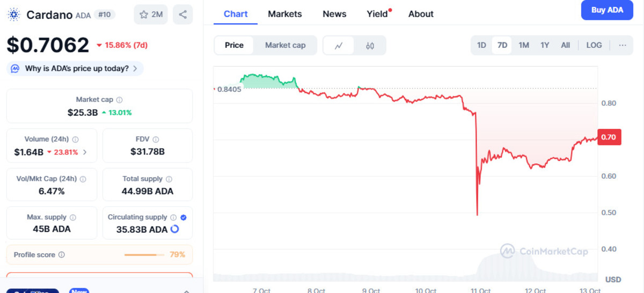Image resolution: width=644 pixels, height=293 pixels.
Task: Expand Volume (24h) details chevron
Action: 85,152
